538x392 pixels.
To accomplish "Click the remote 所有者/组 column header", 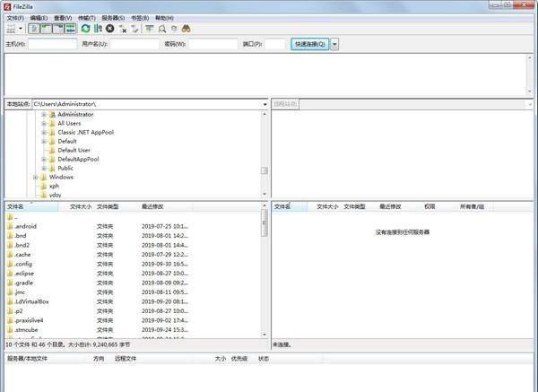I will tap(473, 206).
